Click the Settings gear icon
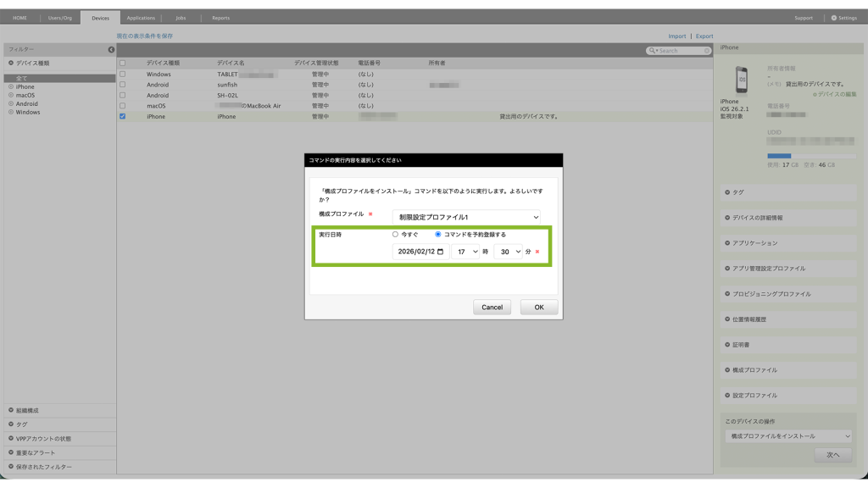Viewport: 868px width, 488px height. (x=833, y=18)
